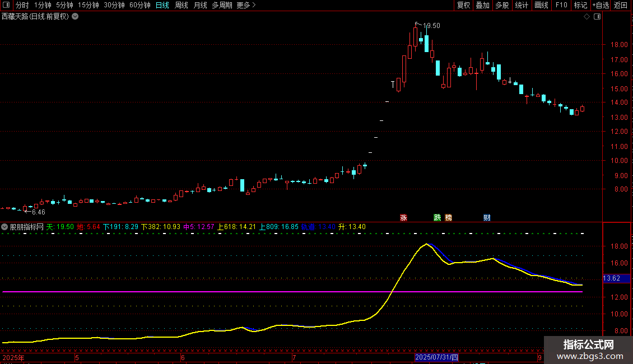Screen dimensions: 633x364
Task: Switch to 周线 weekly chart
Action: [x=181, y=5]
